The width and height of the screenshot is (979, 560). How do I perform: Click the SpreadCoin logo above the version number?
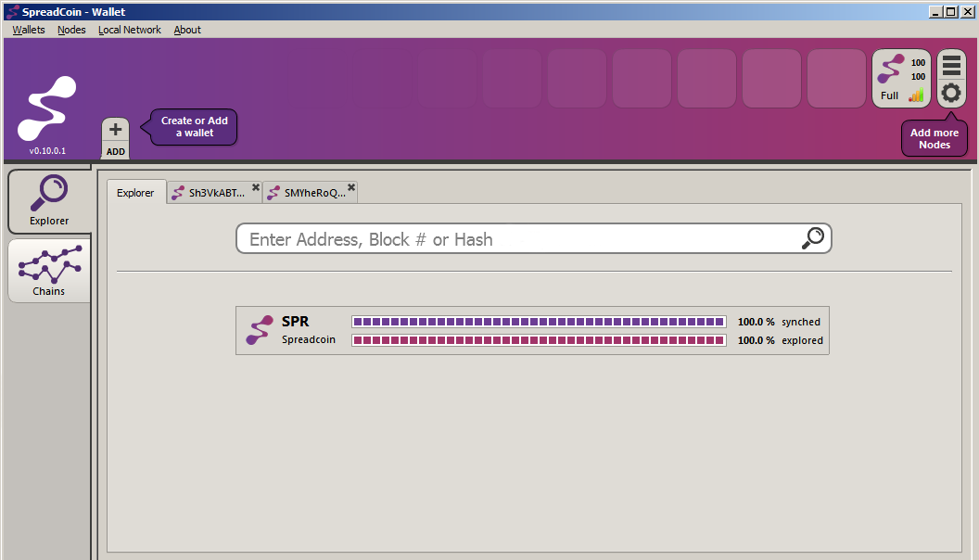pos(47,108)
